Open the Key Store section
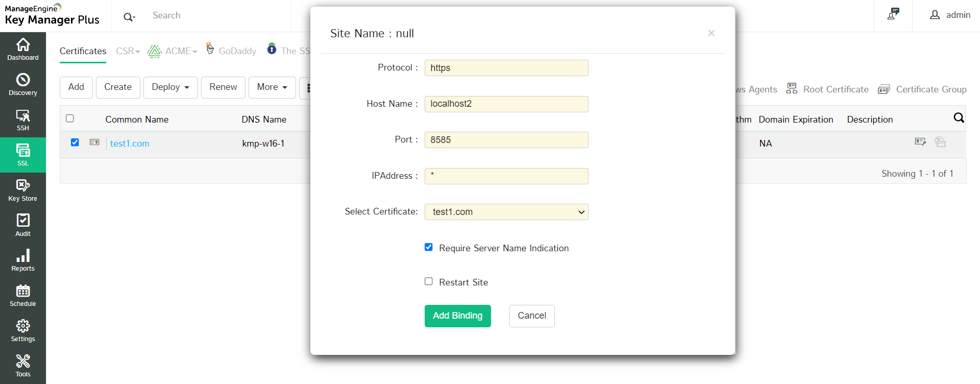Viewport: 980px width, 384px height. (23, 190)
